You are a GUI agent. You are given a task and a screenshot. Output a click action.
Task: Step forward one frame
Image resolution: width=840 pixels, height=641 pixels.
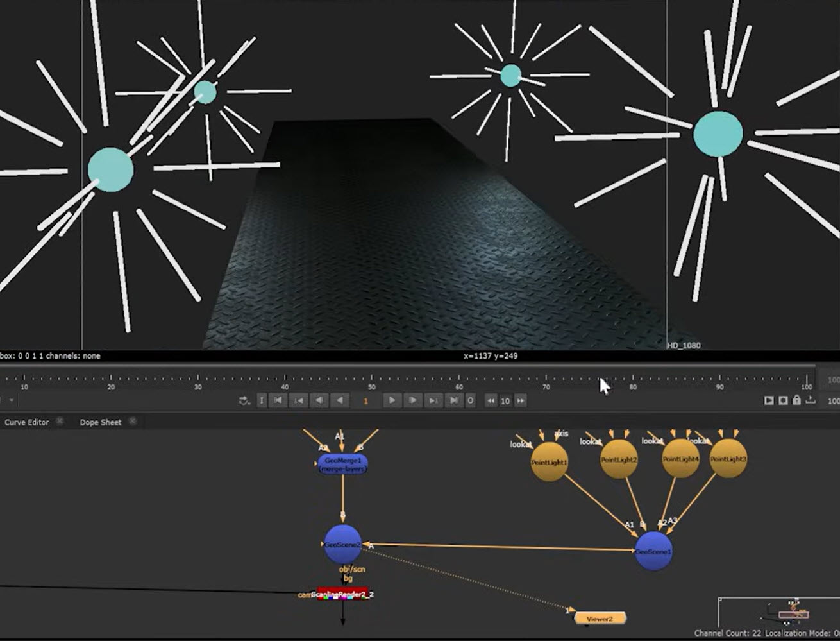click(x=412, y=400)
